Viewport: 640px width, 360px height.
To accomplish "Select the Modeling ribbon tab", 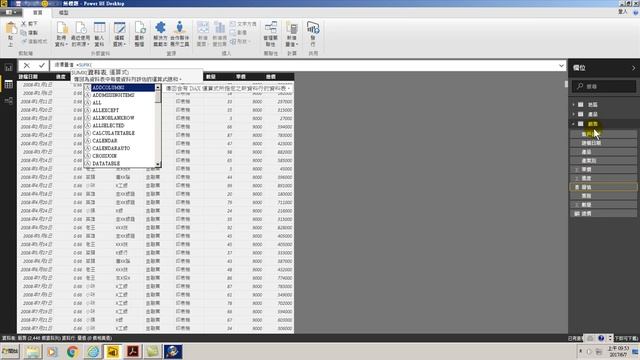I will coord(63,13).
